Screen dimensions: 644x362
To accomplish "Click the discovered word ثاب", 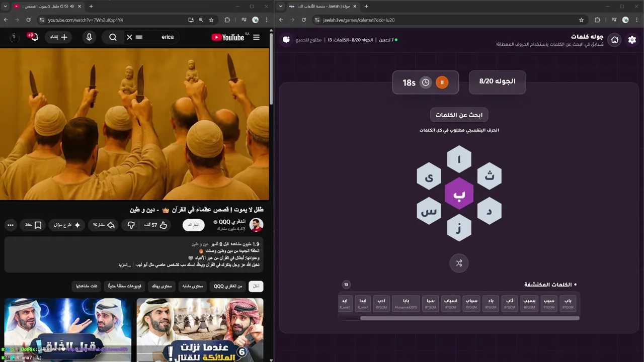I will (x=510, y=303).
